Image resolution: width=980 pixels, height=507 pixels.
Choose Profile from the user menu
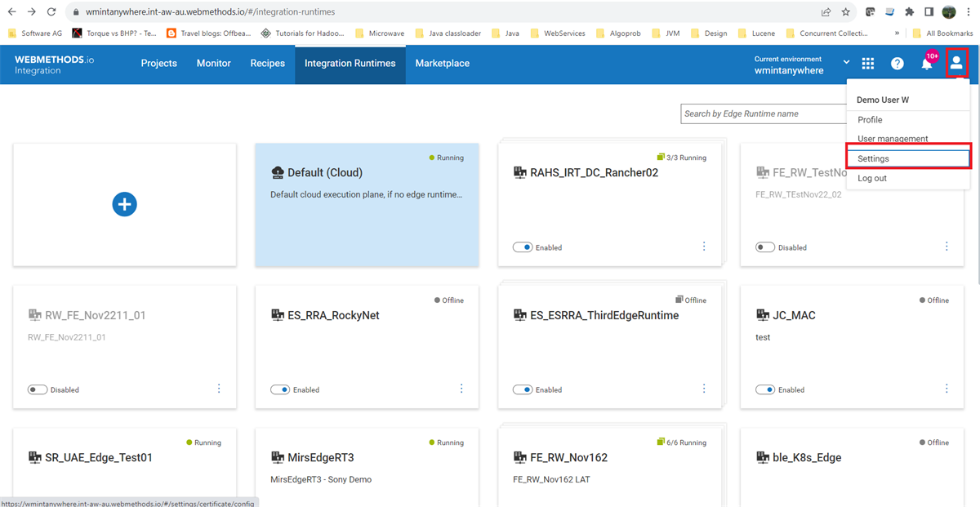[x=908, y=120]
